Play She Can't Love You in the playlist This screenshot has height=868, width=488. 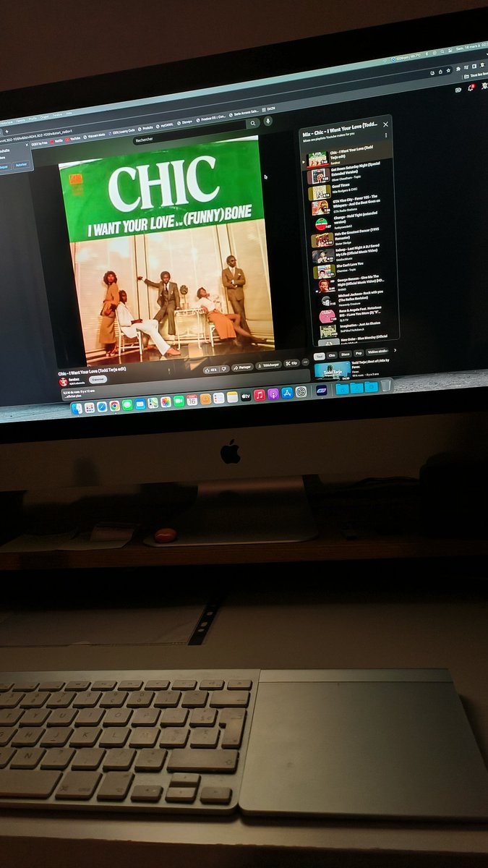tap(352, 271)
